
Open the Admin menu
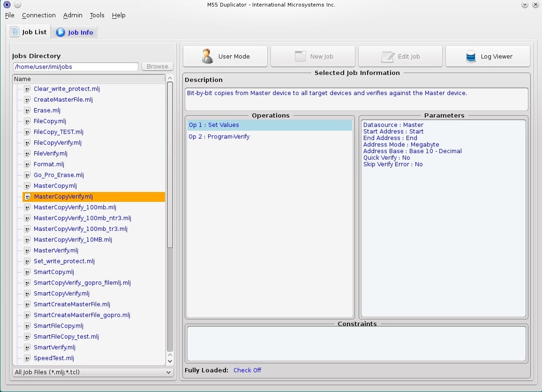[x=73, y=15]
